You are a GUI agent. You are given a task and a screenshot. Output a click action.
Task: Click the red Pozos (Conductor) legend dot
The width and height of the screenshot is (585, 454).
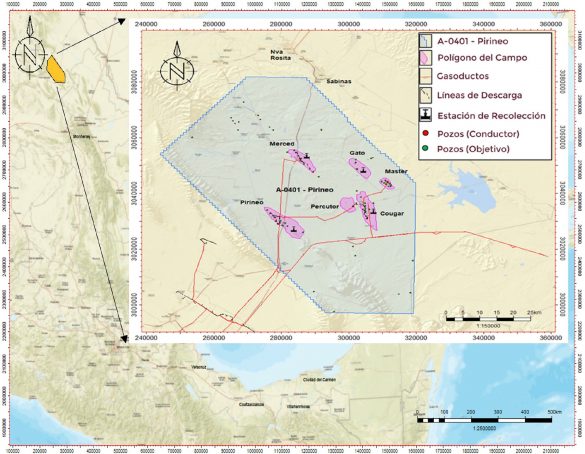[x=426, y=134]
